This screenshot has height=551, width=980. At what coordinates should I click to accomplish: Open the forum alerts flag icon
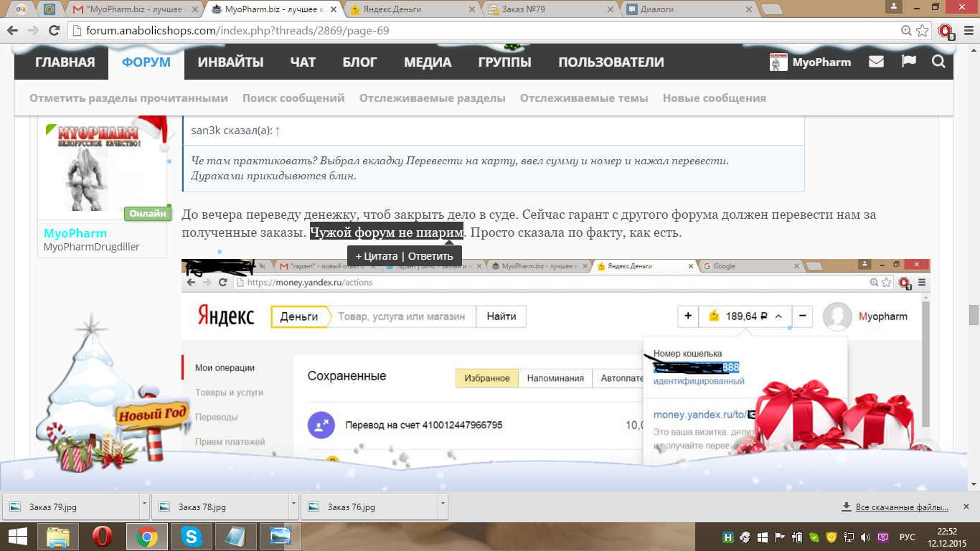909,62
